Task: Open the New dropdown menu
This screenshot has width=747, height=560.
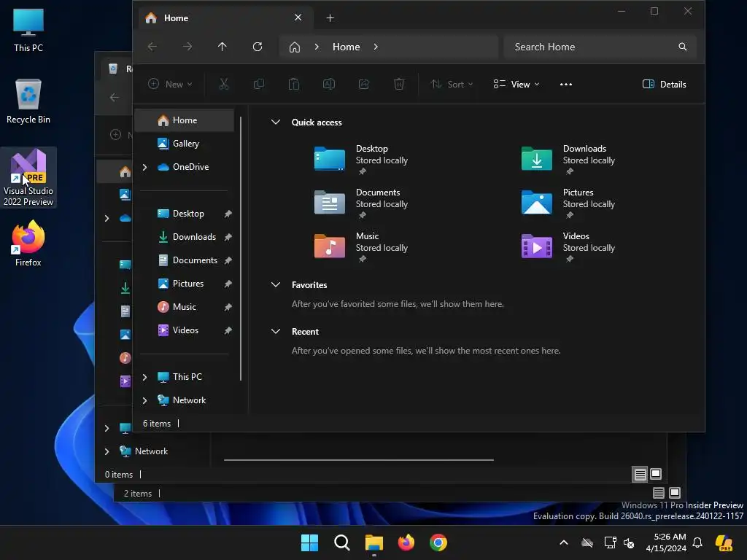Action: click(x=170, y=85)
